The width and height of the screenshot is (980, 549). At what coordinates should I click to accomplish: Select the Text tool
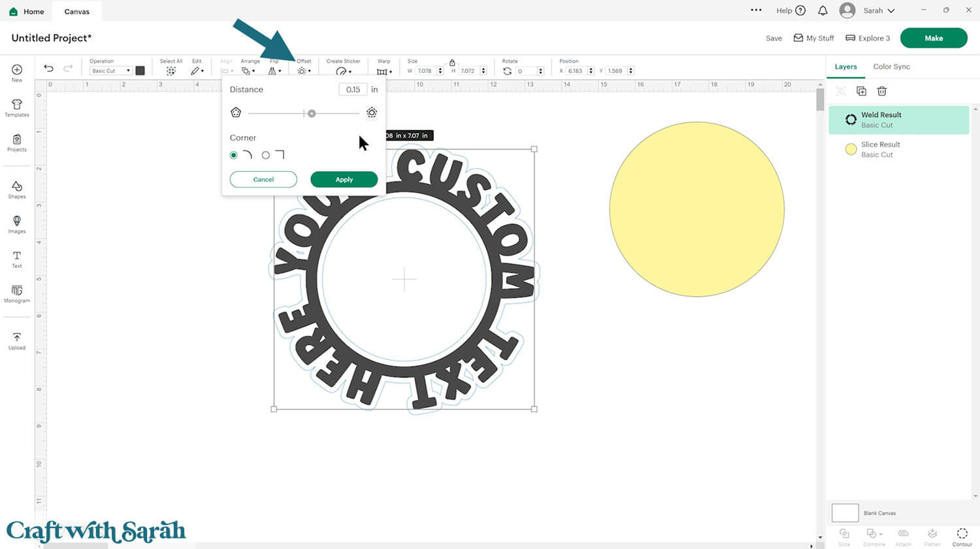[x=17, y=259]
